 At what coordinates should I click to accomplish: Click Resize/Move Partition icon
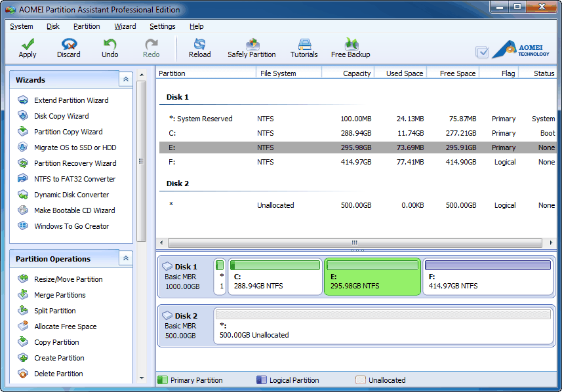(23, 279)
